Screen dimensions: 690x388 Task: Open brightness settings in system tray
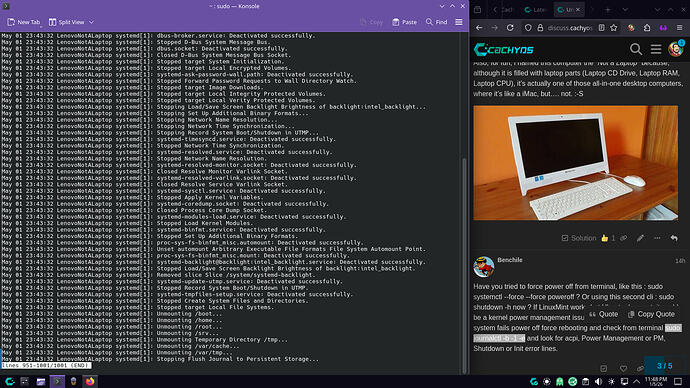612,382
